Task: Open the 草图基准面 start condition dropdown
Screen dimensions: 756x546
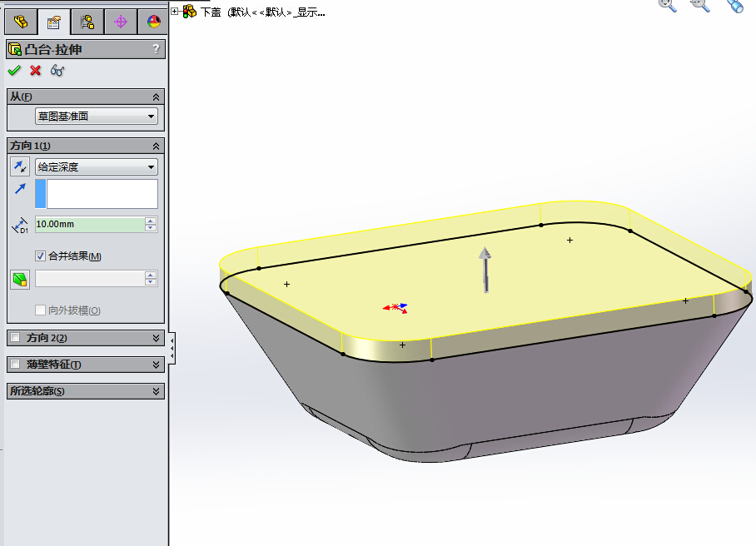Action: 97,117
